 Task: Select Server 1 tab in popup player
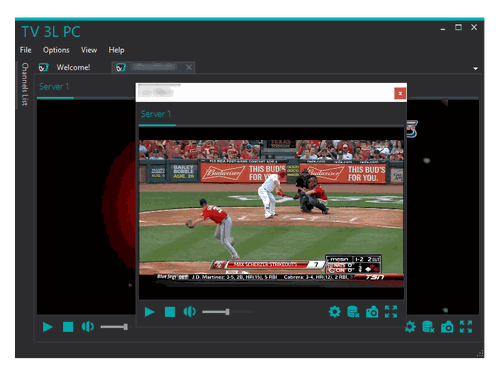click(156, 114)
